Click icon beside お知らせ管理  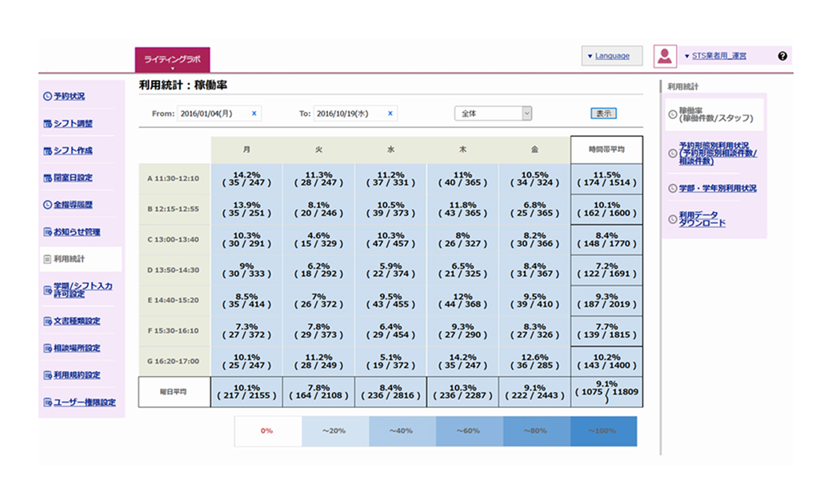pos(47,232)
